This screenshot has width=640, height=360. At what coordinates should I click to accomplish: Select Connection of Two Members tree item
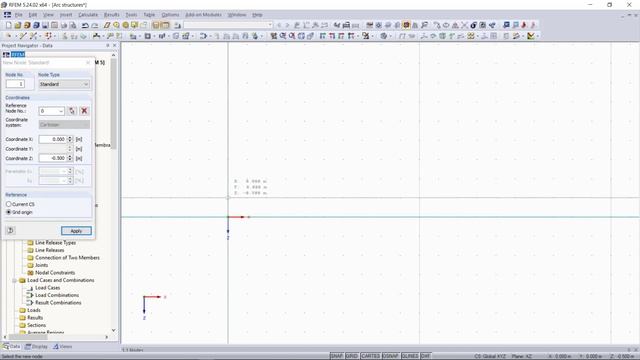pyautogui.click(x=67, y=258)
